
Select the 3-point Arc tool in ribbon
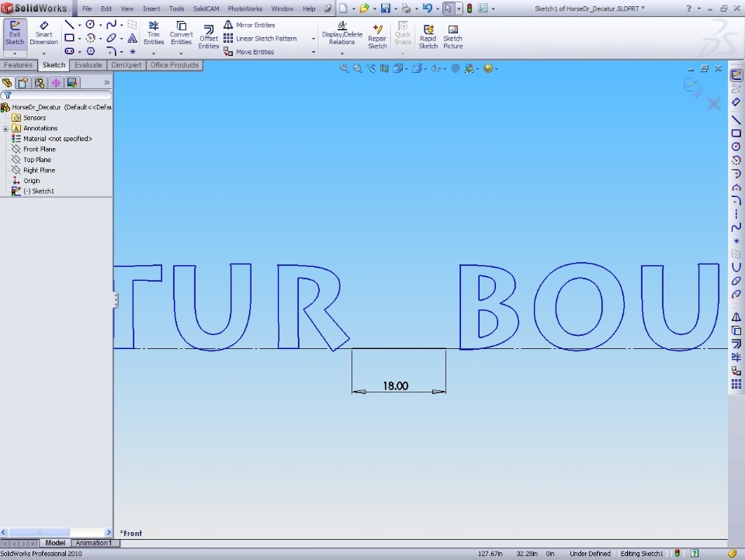pyautogui.click(x=90, y=38)
